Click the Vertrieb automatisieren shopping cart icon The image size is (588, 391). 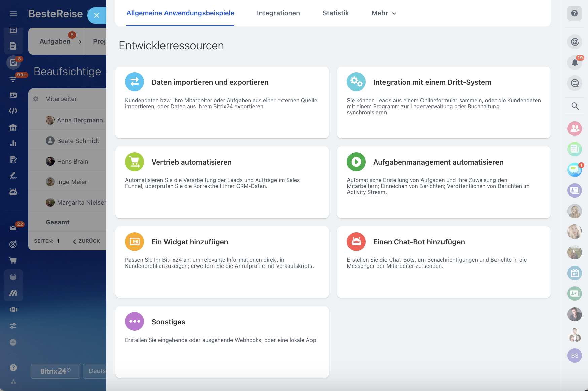pyautogui.click(x=135, y=162)
